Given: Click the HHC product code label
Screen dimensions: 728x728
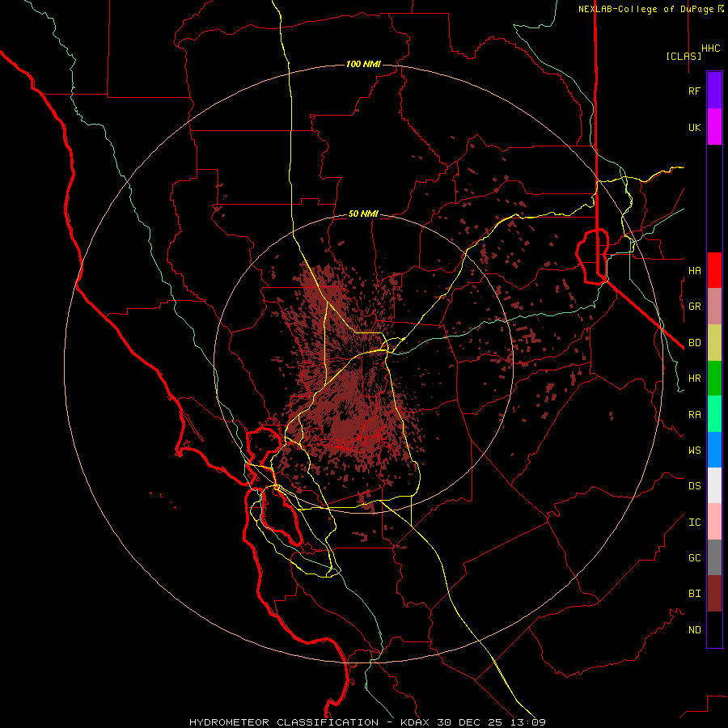Looking at the screenshot, I should [710, 49].
